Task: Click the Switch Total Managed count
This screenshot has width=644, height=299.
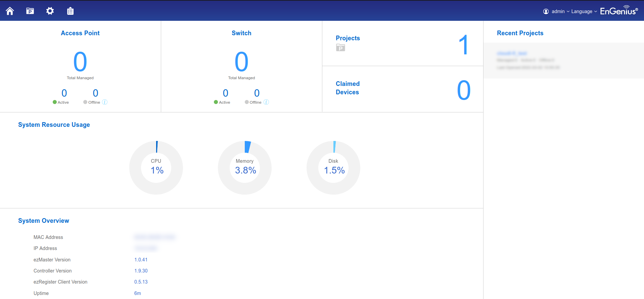Action: click(241, 62)
